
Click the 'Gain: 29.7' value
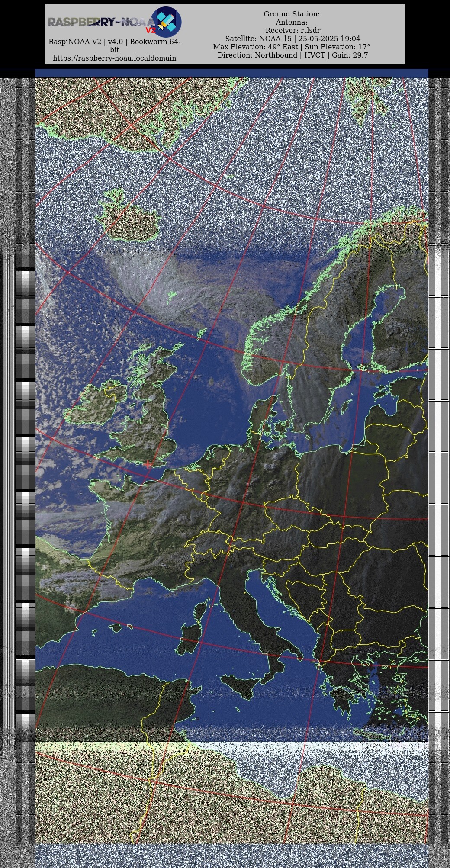tap(350, 55)
